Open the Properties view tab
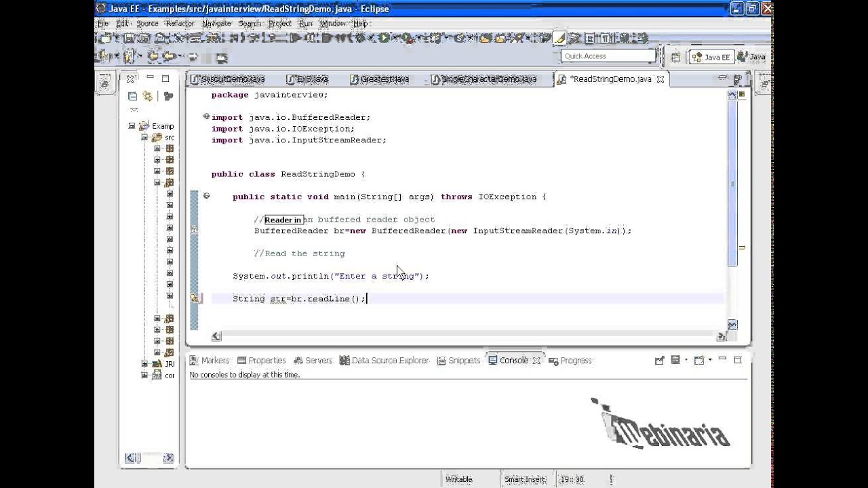The height and width of the screenshot is (488, 868). [x=261, y=361]
